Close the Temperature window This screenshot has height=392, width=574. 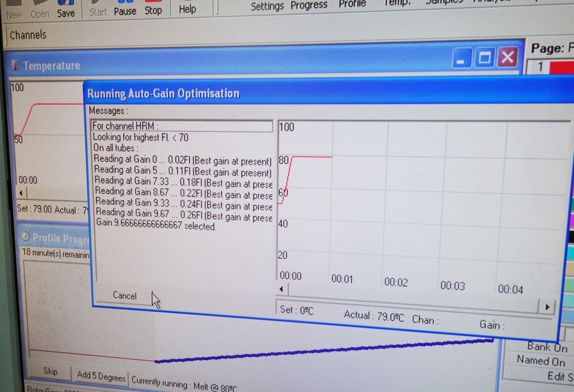pos(507,57)
